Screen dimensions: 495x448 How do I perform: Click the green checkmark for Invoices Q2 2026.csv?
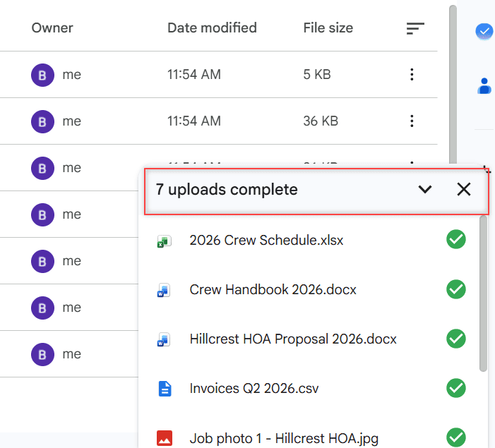coord(456,388)
